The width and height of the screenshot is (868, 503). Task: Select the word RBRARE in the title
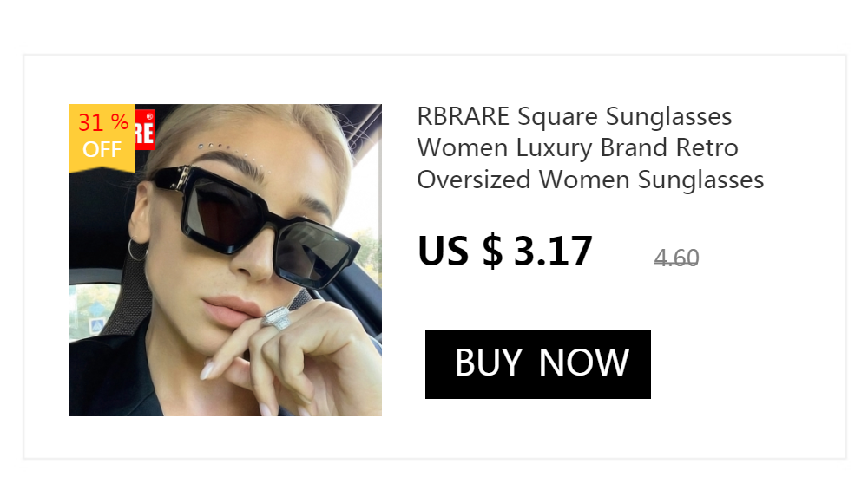coord(463,117)
